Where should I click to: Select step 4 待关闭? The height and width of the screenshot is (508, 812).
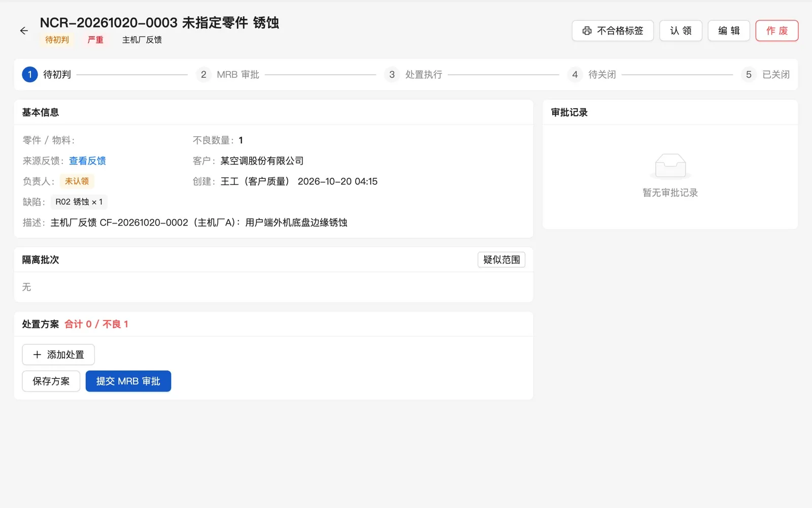point(592,75)
